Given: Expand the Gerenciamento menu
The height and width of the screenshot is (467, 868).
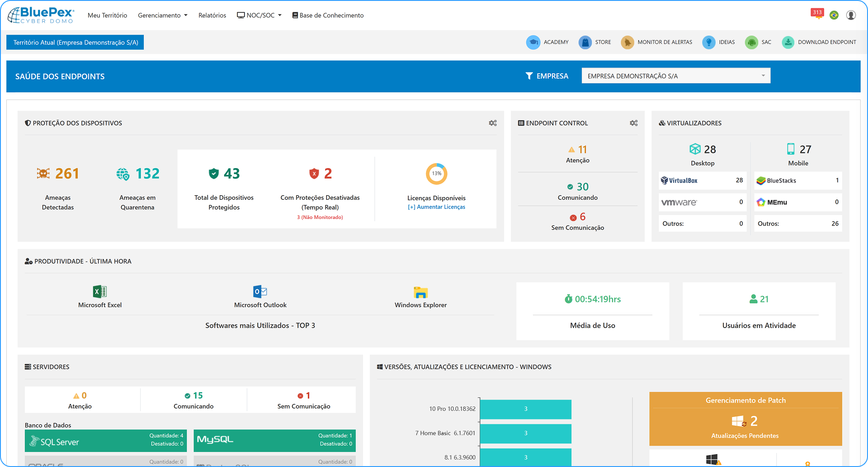Looking at the screenshot, I should click(x=162, y=15).
